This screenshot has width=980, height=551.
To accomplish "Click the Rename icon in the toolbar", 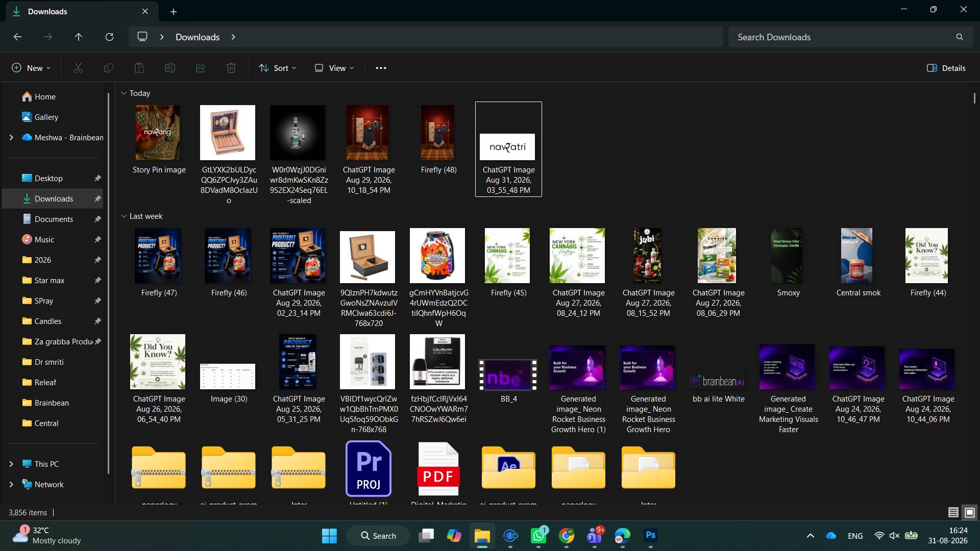I will tap(170, 68).
